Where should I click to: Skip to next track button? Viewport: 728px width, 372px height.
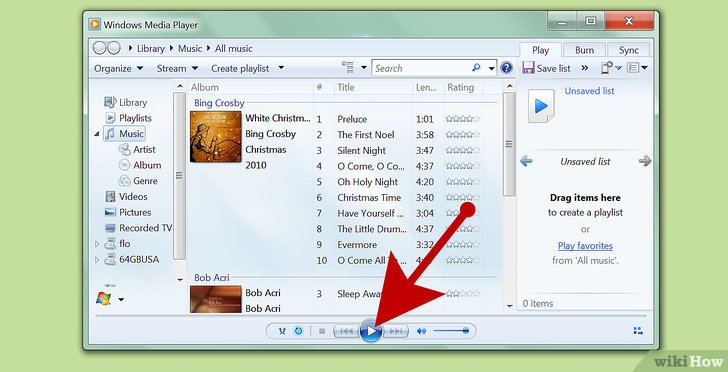point(396,331)
